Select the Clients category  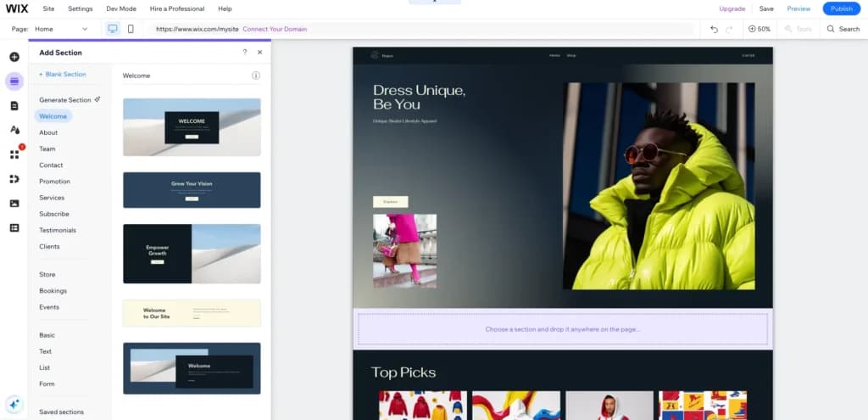coord(49,247)
